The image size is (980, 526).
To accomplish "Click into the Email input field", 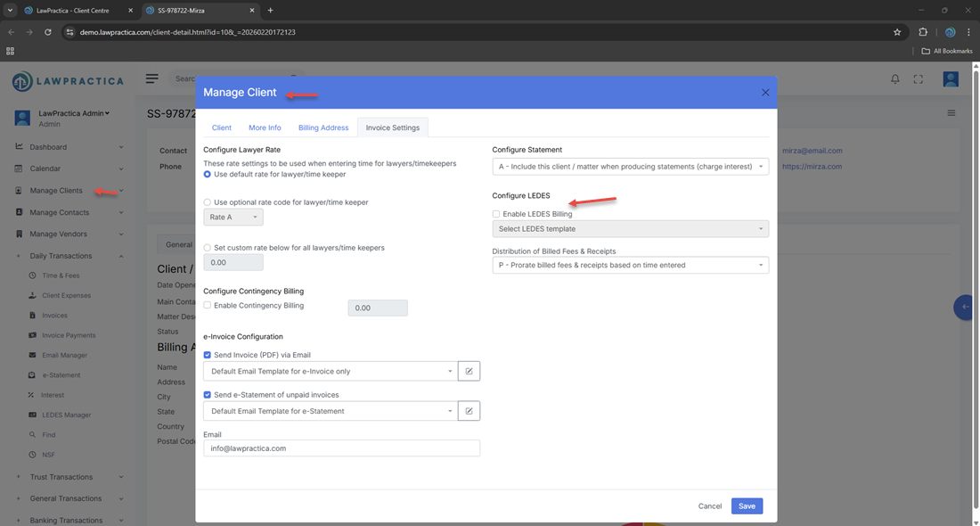I will (341, 448).
